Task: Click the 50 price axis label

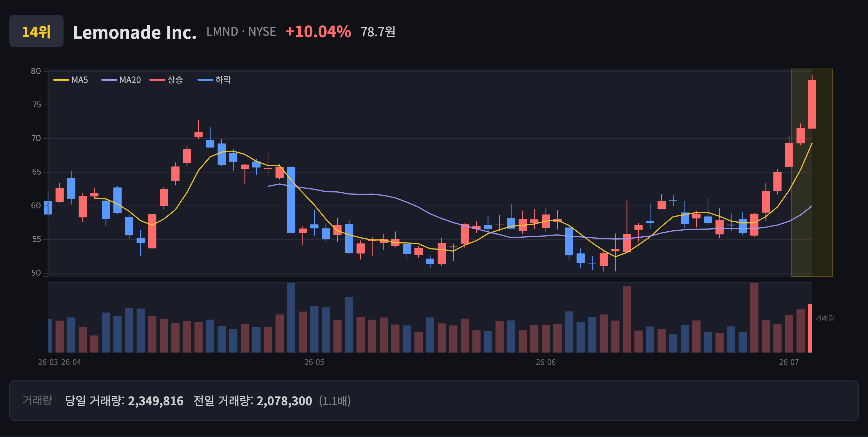Action: coord(36,273)
